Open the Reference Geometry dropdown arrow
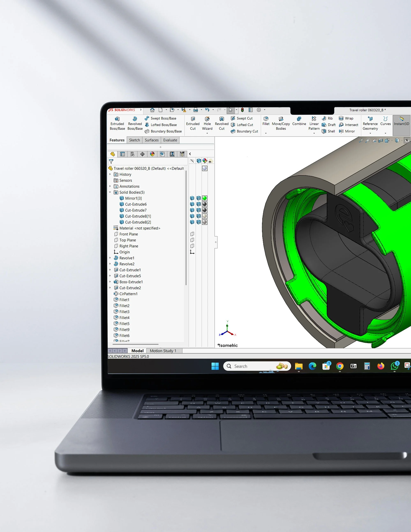411x532 pixels. [x=370, y=133]
